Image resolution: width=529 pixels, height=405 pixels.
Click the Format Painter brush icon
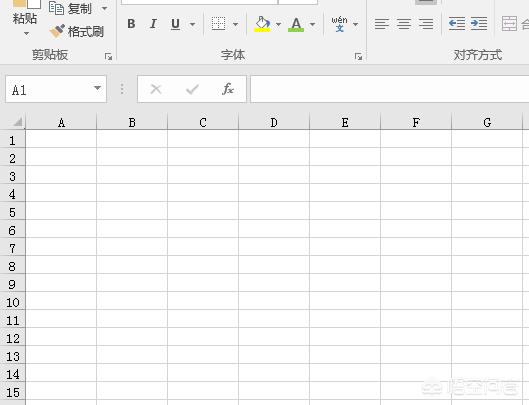(x=57, y=31)
